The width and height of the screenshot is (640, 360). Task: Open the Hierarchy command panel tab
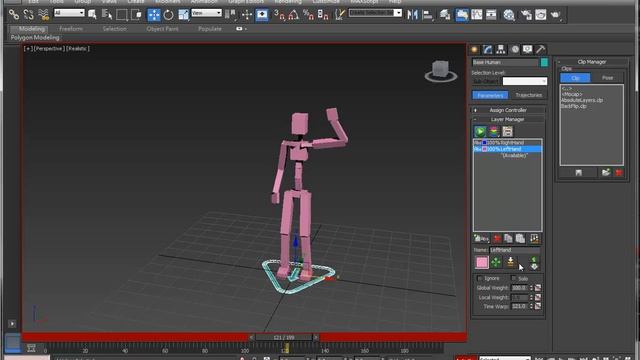click(x=501, y=50)
